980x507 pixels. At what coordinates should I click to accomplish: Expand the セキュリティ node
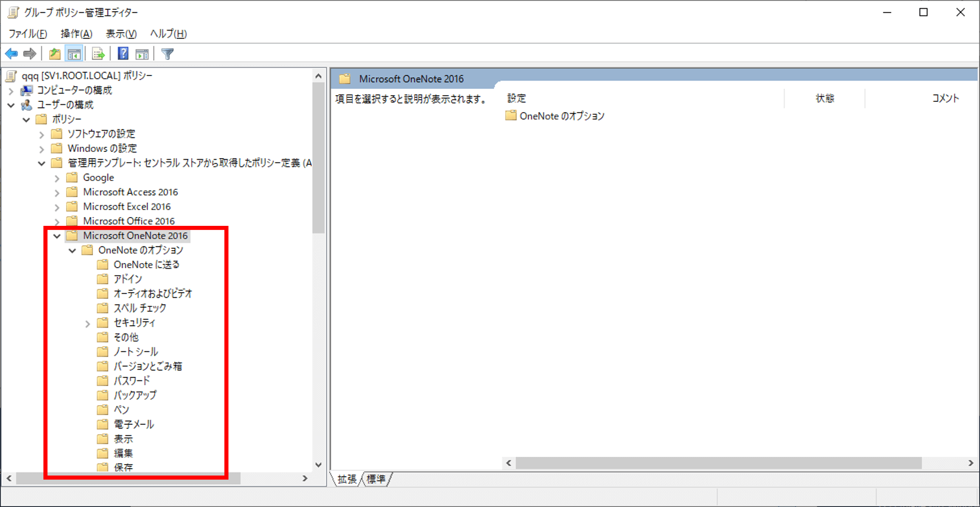(x=87, y=324)
